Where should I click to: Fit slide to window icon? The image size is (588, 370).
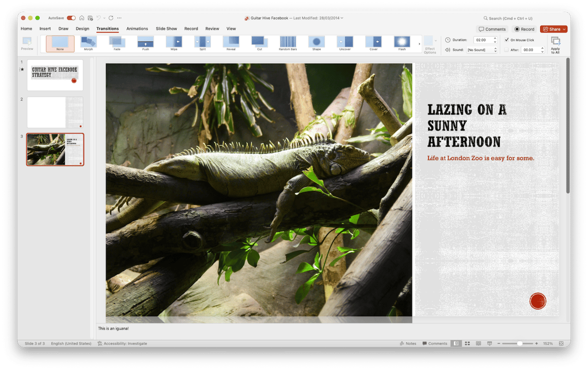pyautogui.click(x=561, y=343)
